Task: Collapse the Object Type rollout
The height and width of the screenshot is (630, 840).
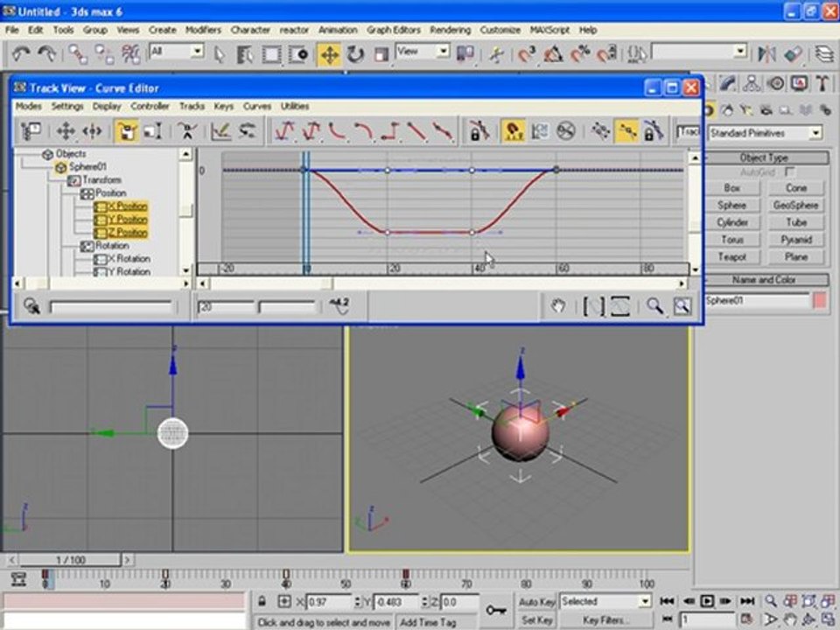Action: point(765,157)
